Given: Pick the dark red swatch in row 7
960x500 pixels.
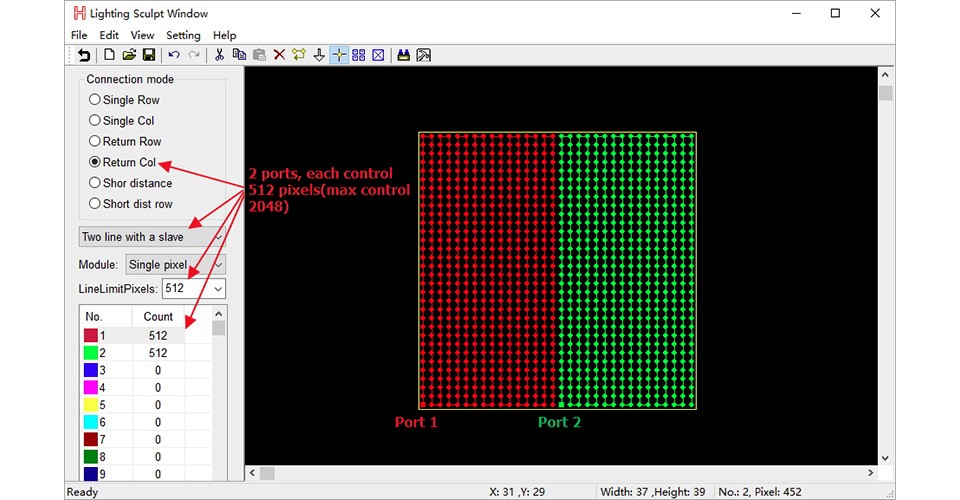Looking at the screenshot, I should [91, 439].
